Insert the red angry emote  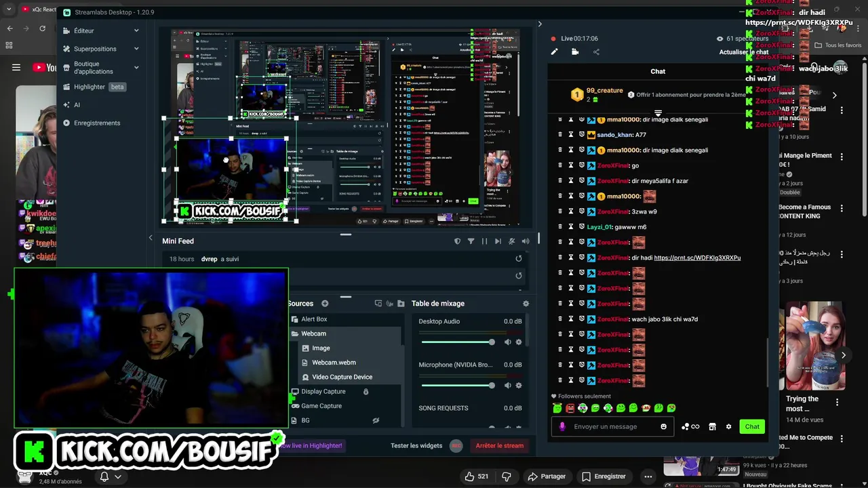click(x=570, y=408)
